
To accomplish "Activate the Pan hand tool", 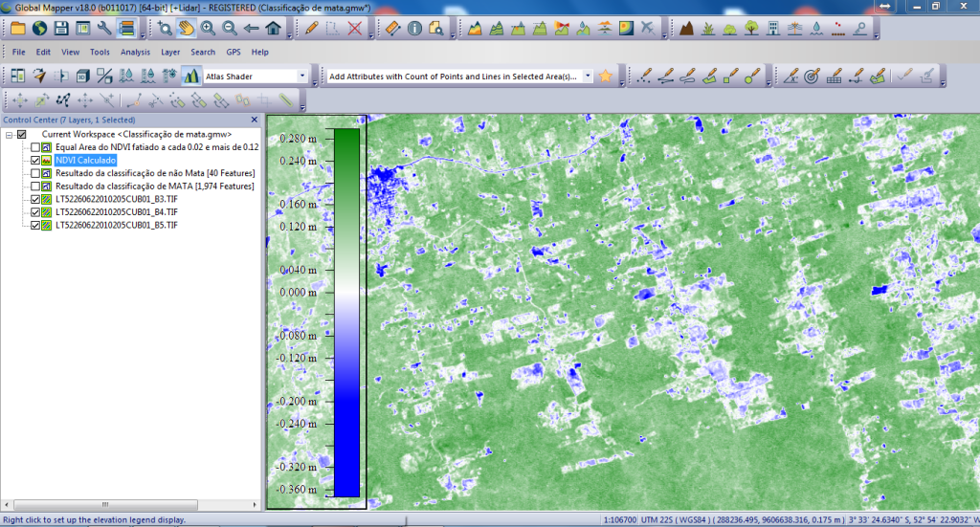I will [x=187, y=28].
